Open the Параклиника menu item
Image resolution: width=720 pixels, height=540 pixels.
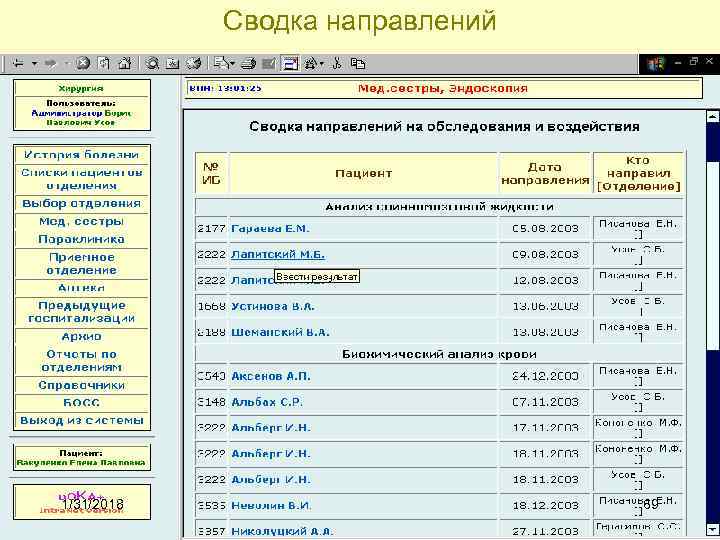click(81, 239)
